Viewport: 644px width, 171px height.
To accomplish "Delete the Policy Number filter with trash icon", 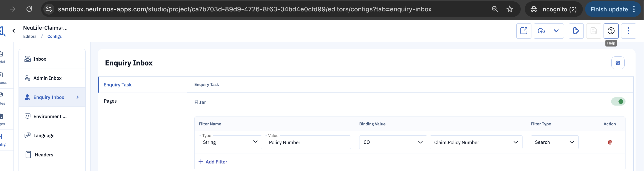I will tap(610, 142).
